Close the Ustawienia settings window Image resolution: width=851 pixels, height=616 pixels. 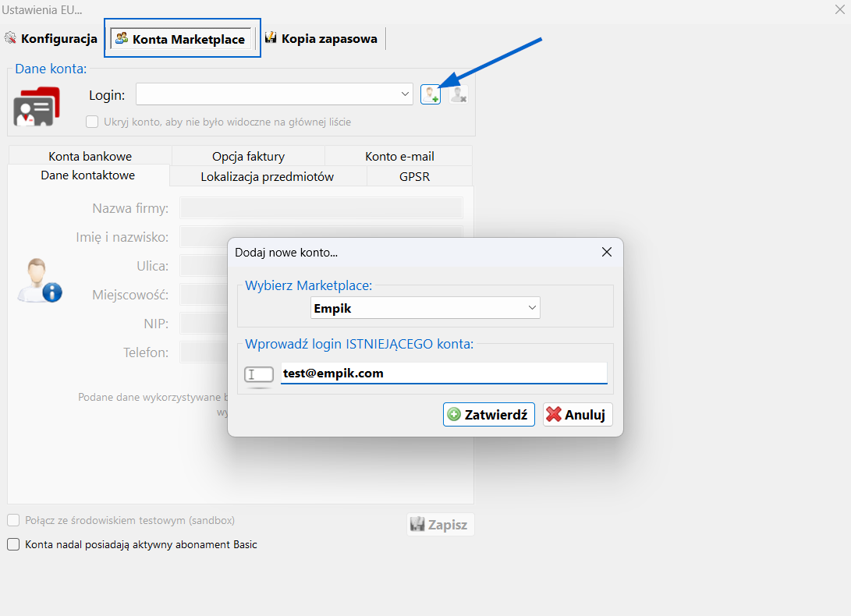tap(839, 9)
